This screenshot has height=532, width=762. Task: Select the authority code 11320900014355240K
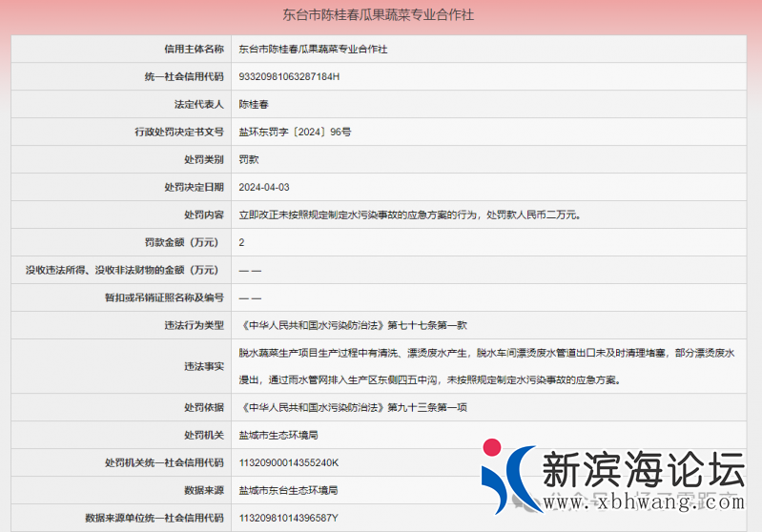click(x=288, y=462)
